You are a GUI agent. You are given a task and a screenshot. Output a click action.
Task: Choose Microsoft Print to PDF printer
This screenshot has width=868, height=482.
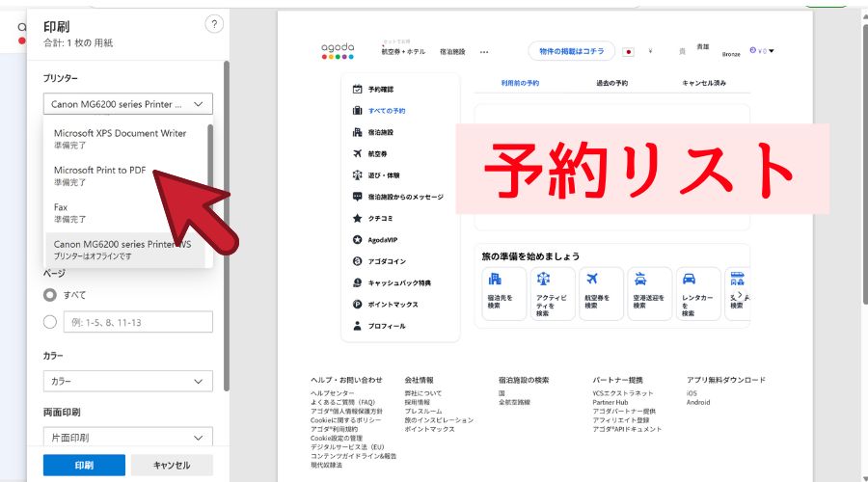click(125, 176)
